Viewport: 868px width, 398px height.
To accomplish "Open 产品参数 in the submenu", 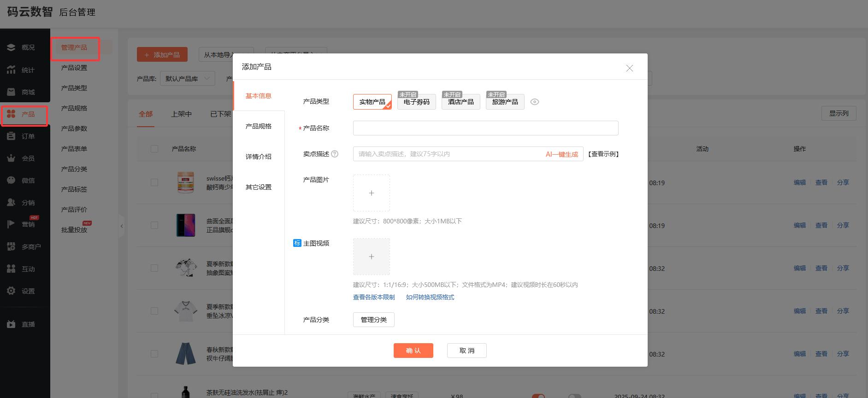I will point(74,129).
